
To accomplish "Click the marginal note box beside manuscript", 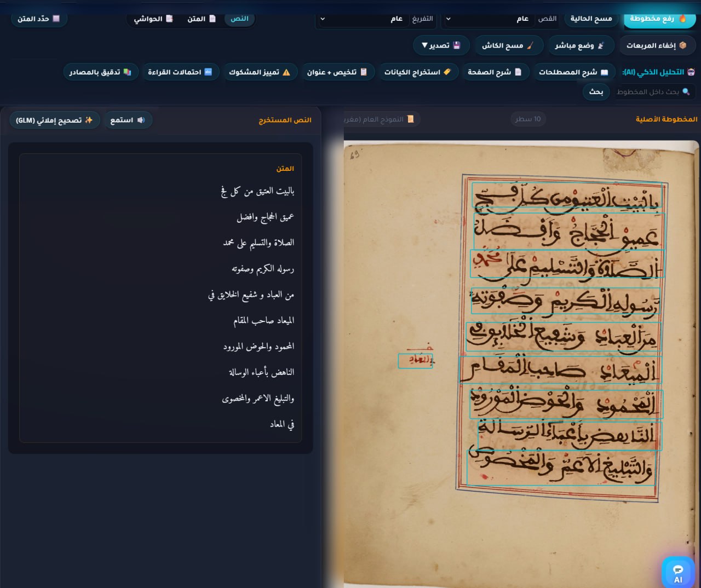I will click(415, 361).
